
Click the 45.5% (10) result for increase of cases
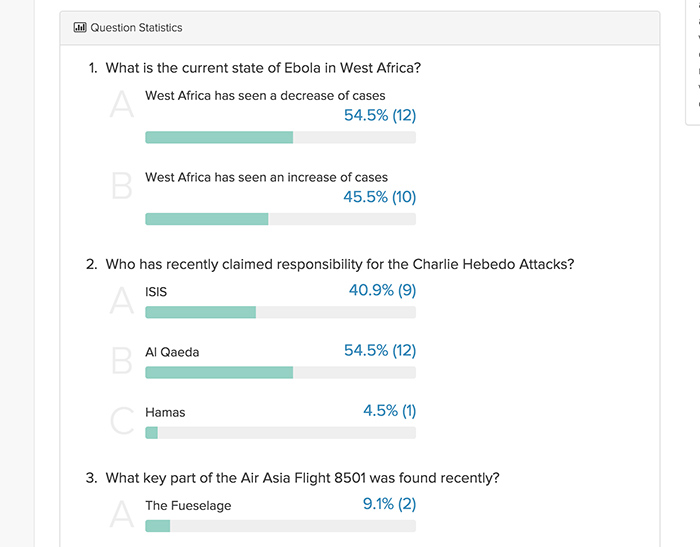(379, 197)
